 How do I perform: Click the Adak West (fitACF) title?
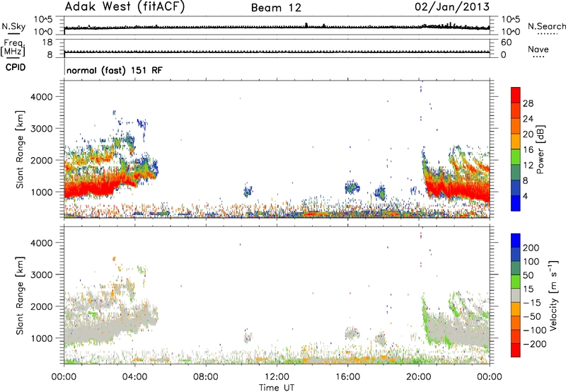click(x=125, y=7)
